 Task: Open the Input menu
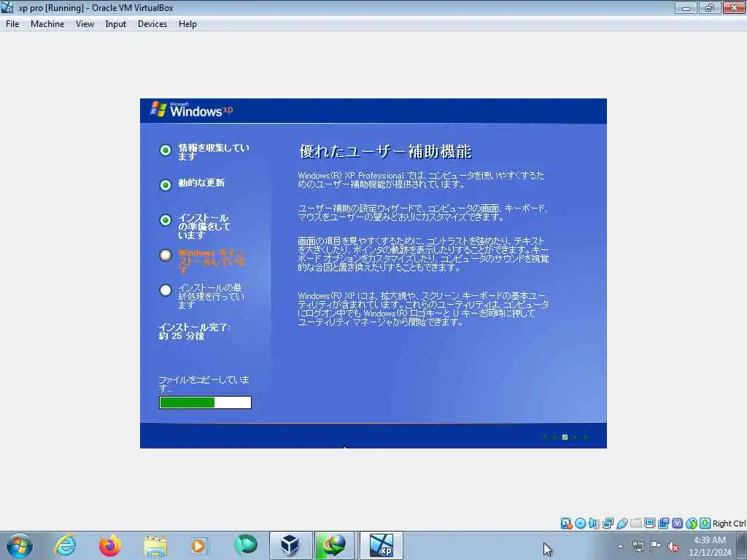pyautogui.click(x=116, y=24)
